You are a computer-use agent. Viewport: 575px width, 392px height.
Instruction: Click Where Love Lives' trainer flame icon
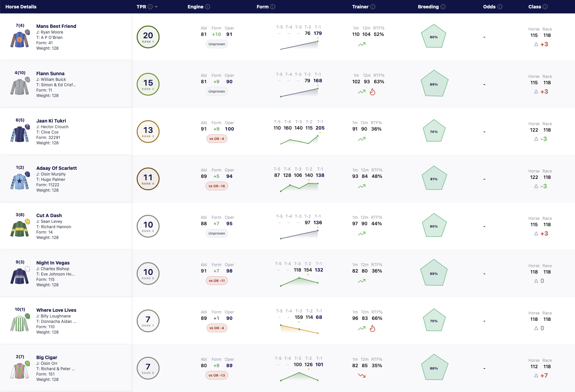(x=372, y=328)
